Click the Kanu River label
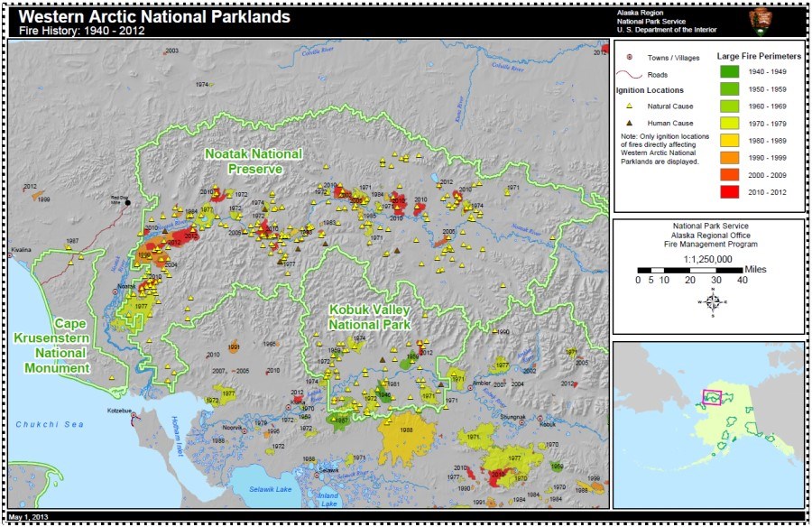 [x=459, y=107]
